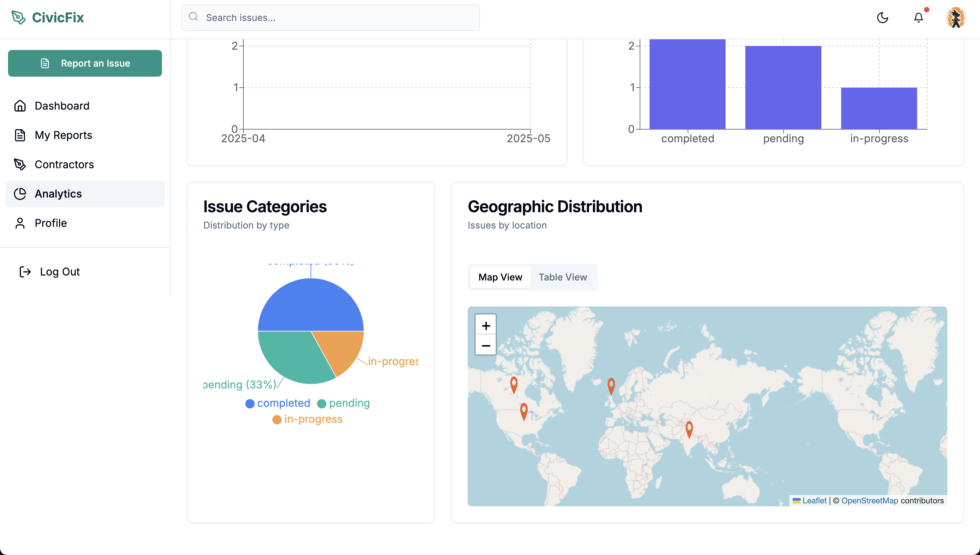Click the map marker over India
The width and height of the screenshot is (980, 555).
tap(689, 429)
